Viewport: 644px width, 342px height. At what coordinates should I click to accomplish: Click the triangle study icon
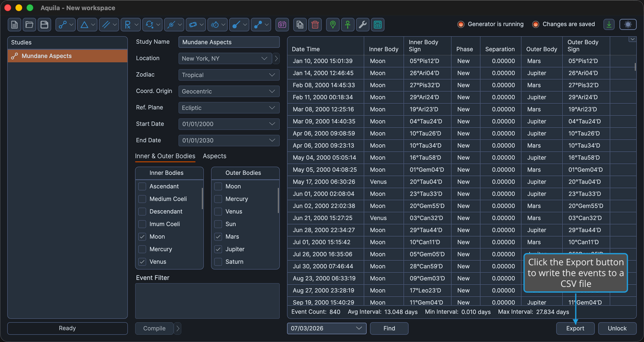tap(84, 25)
